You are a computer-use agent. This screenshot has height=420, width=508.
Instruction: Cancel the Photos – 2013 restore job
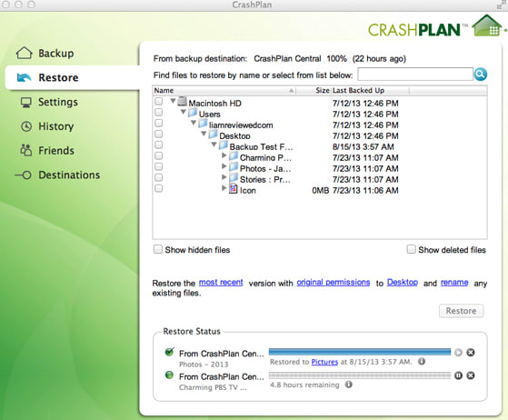(x=471, y=352)
